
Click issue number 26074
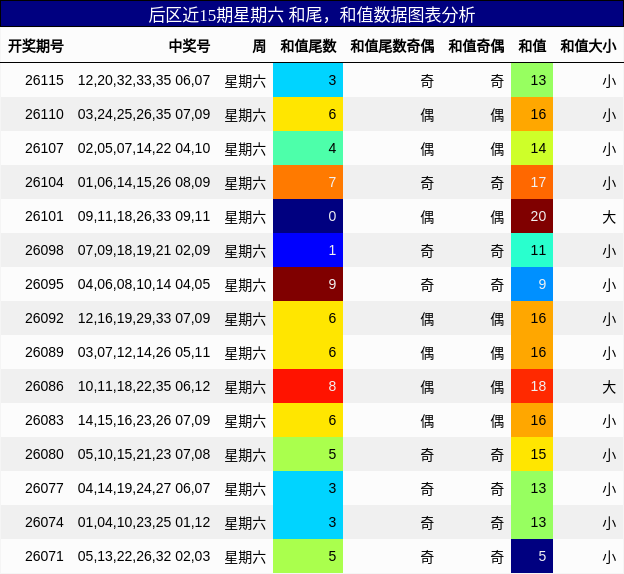click(44, 522)
